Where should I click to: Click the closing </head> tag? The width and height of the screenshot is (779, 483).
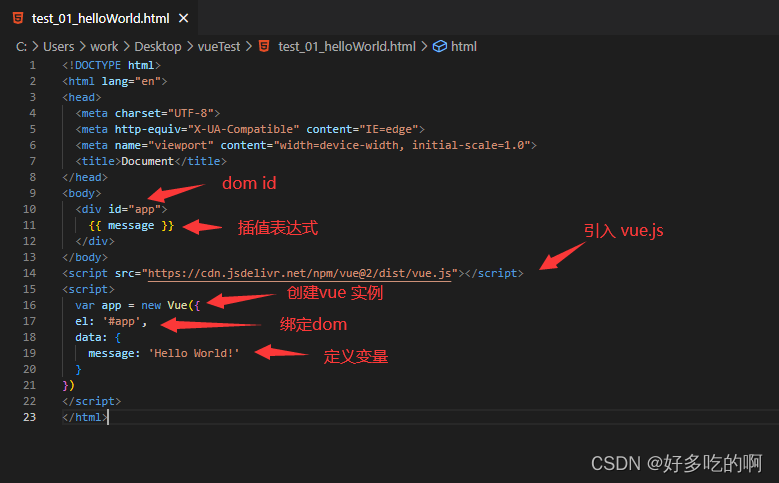pyautogui.click(x=85, y=177)
